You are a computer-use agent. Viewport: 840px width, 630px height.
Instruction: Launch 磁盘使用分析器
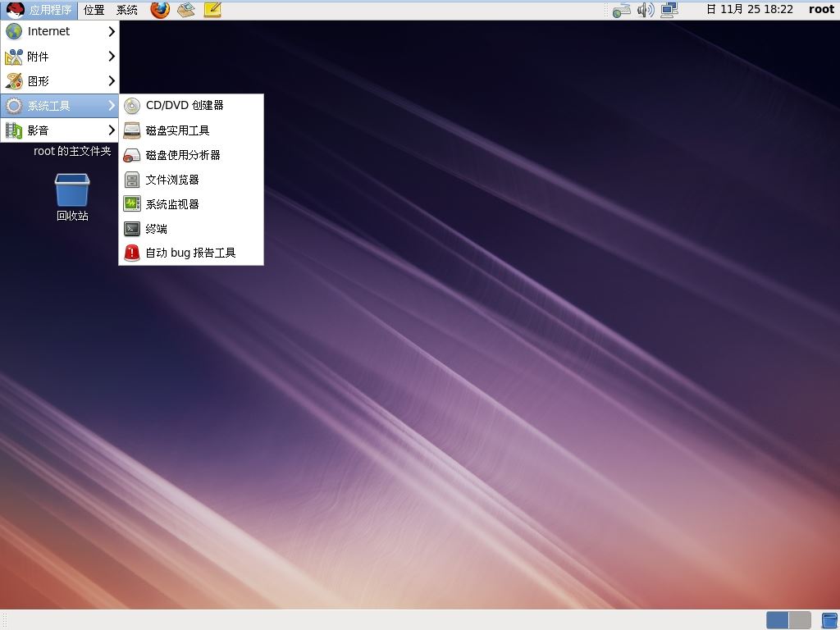pyautogui.click(x=190, y=155)
